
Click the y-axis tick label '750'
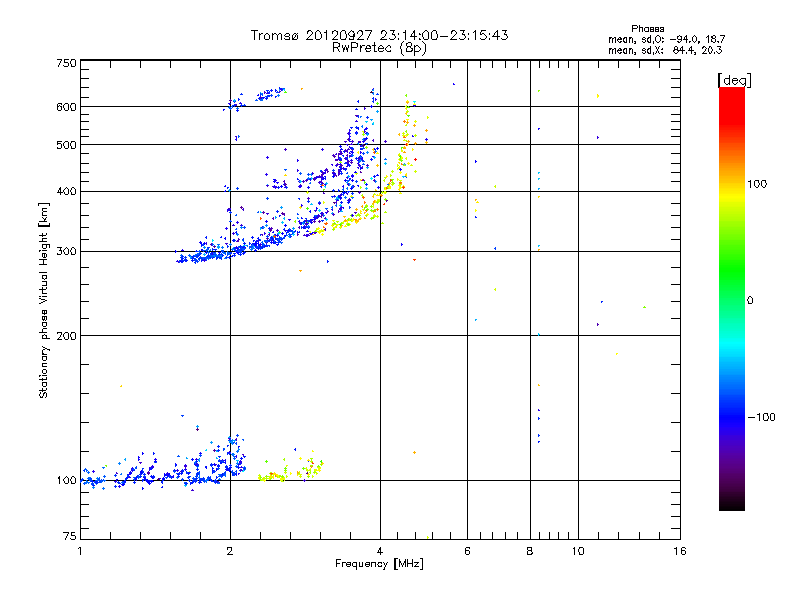(x=67, y=63)
